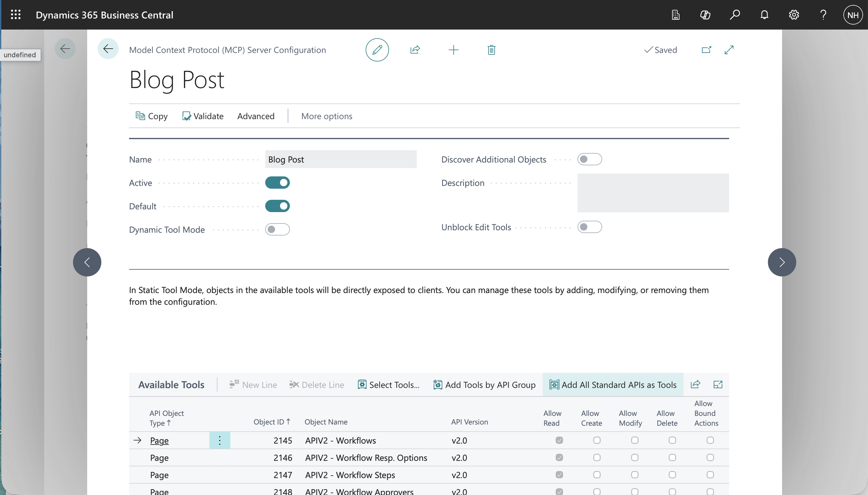Go to previous record with left chevron
Viewport: 868px width, 495px height.
pyautogui.click(x=87, y=262)
